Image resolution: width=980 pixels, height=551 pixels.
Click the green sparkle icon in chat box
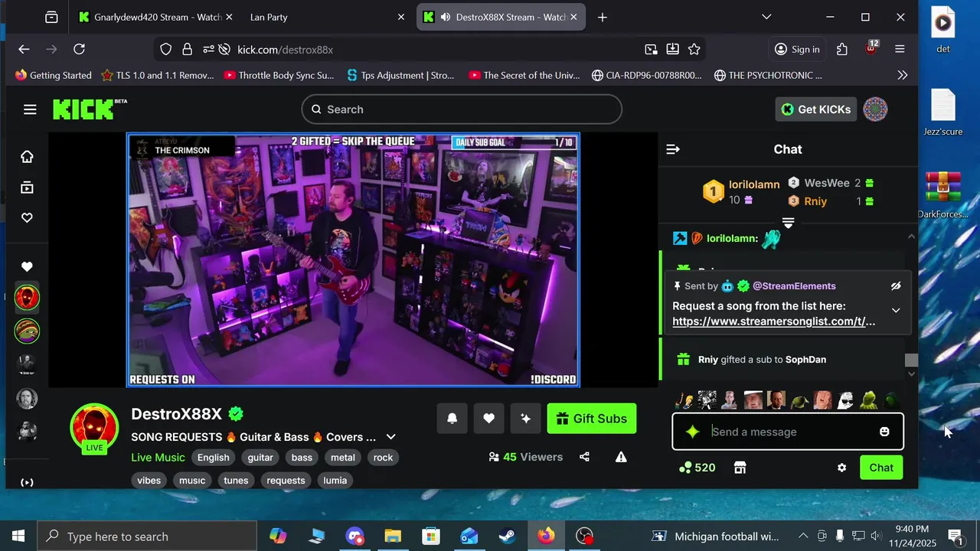(x=692, y=432)
